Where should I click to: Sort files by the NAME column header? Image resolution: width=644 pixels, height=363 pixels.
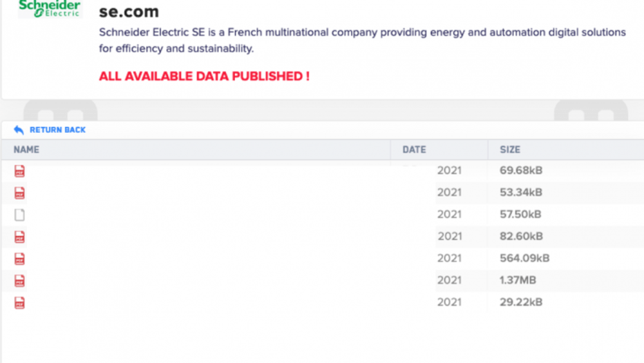(26, 150)
